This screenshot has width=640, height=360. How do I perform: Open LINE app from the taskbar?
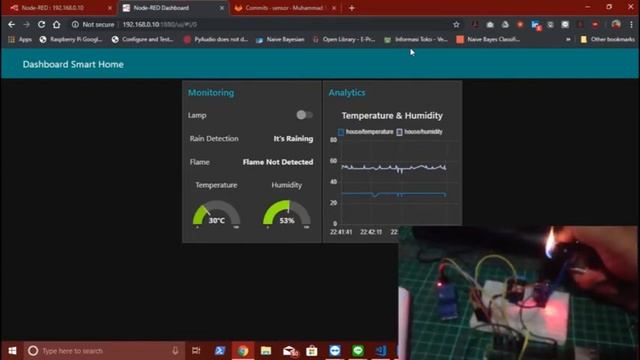pyautogui.click(x=358, y=351)
